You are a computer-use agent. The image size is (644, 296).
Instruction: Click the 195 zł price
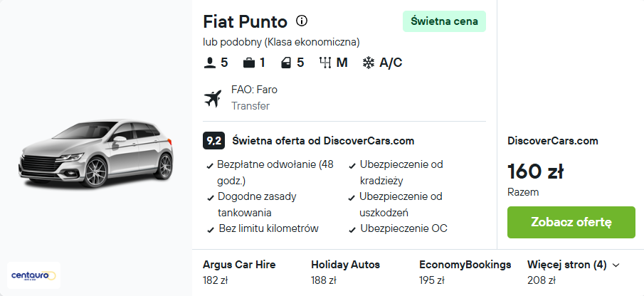click(x=432, y=280)
